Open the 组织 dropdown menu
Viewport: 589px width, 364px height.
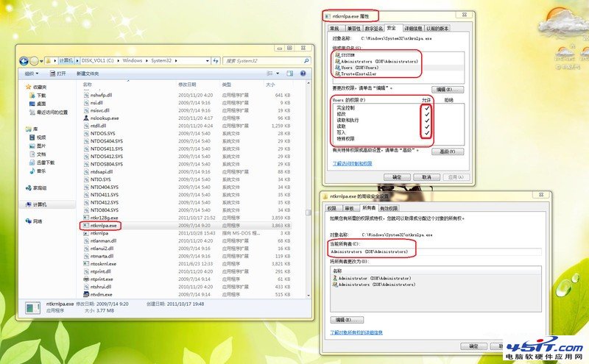(32, 74)
